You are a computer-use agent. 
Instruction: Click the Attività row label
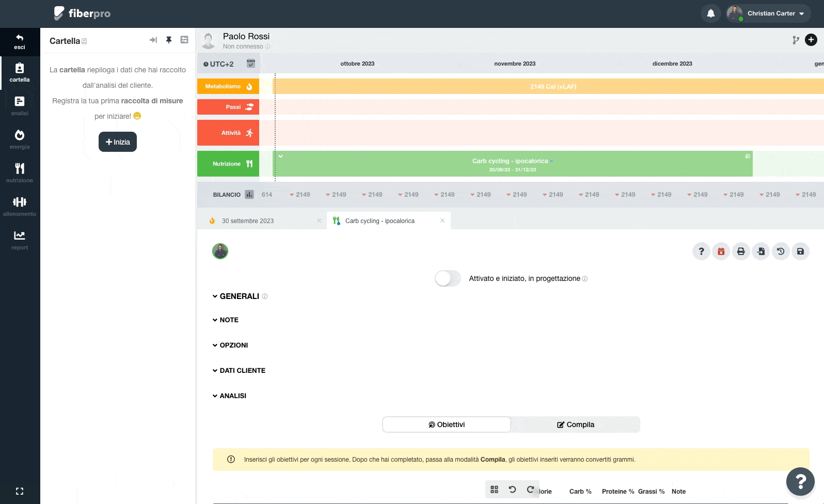click(x=228, y=133)
